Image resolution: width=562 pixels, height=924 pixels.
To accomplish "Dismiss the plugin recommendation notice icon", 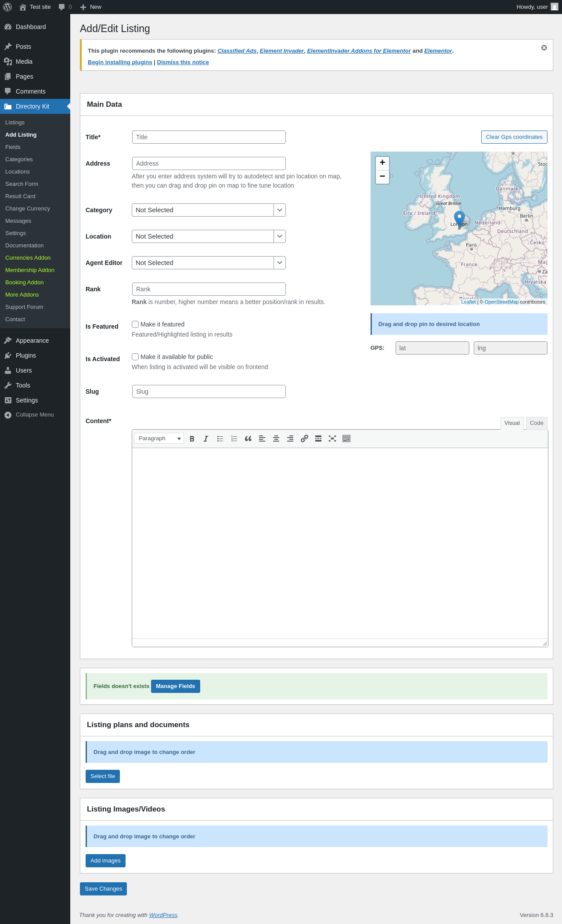I will 544,48.
